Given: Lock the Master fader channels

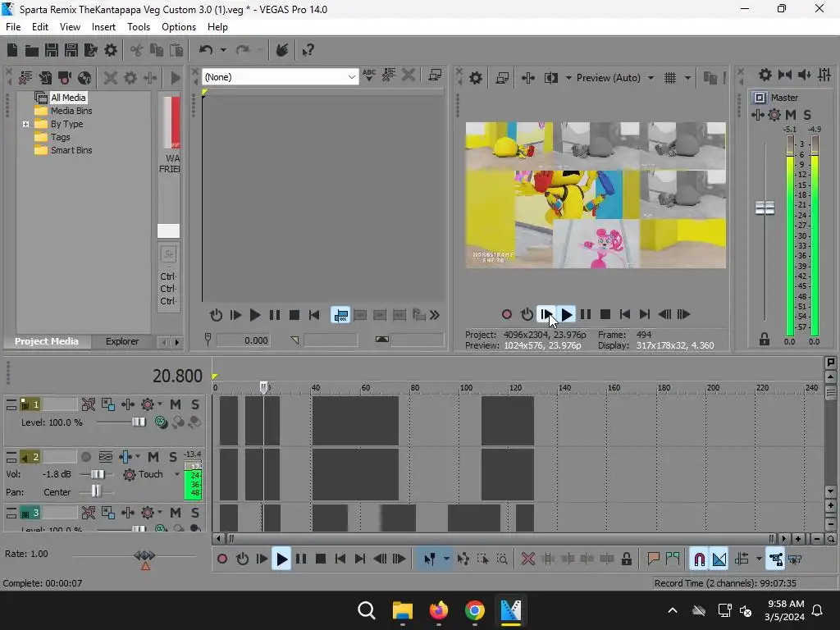Looking at the screenshot, I should point(765,339).
